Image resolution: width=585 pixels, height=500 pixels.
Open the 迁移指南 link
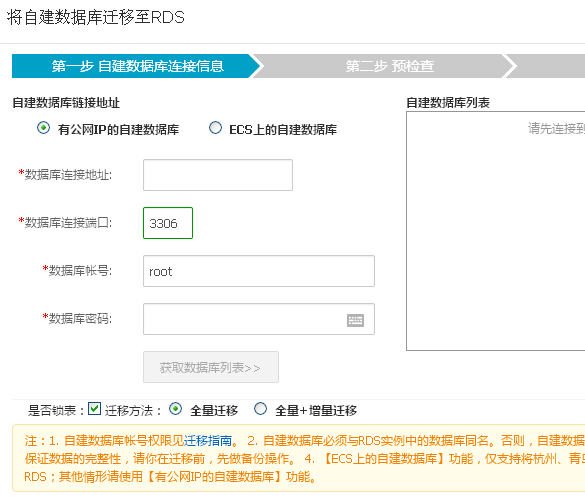point(208,441)
